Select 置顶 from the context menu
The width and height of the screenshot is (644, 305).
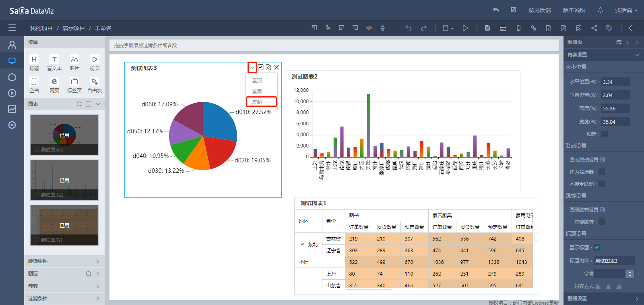pos(257,80)
